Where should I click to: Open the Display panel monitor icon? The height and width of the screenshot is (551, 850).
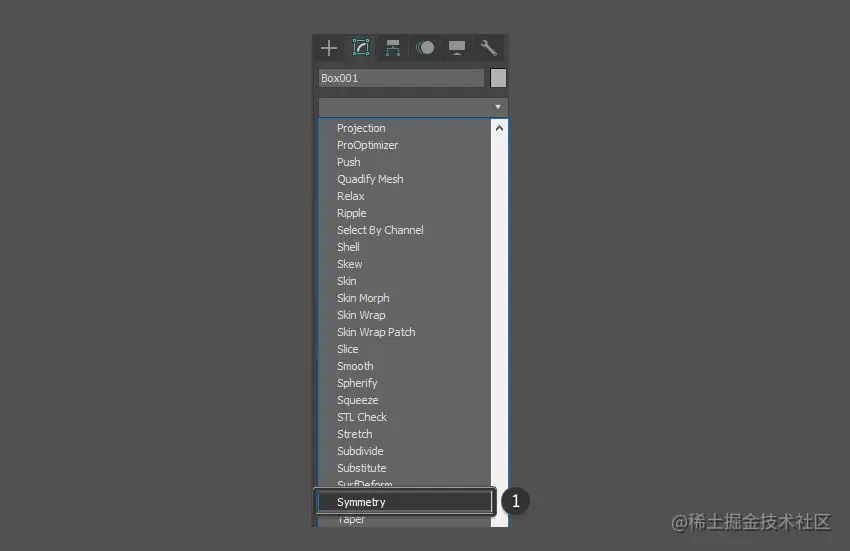click(x=457, y=48)
